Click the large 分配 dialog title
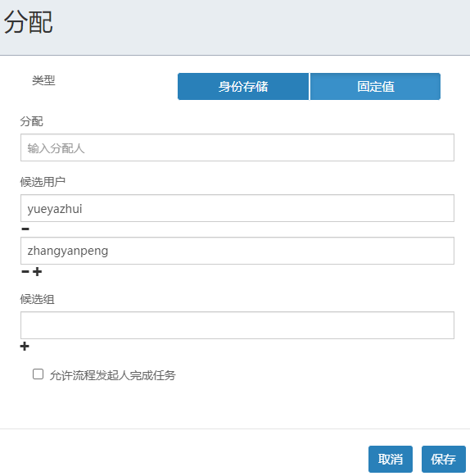Viewport: 470px width, 476px height. tap(29, 22)
